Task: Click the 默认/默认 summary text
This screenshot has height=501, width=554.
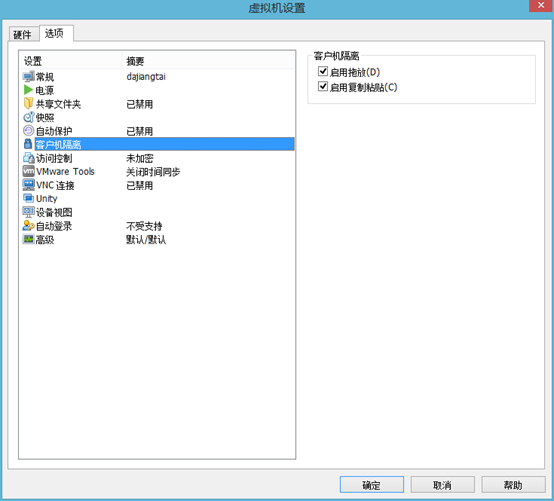Action: 146,240
